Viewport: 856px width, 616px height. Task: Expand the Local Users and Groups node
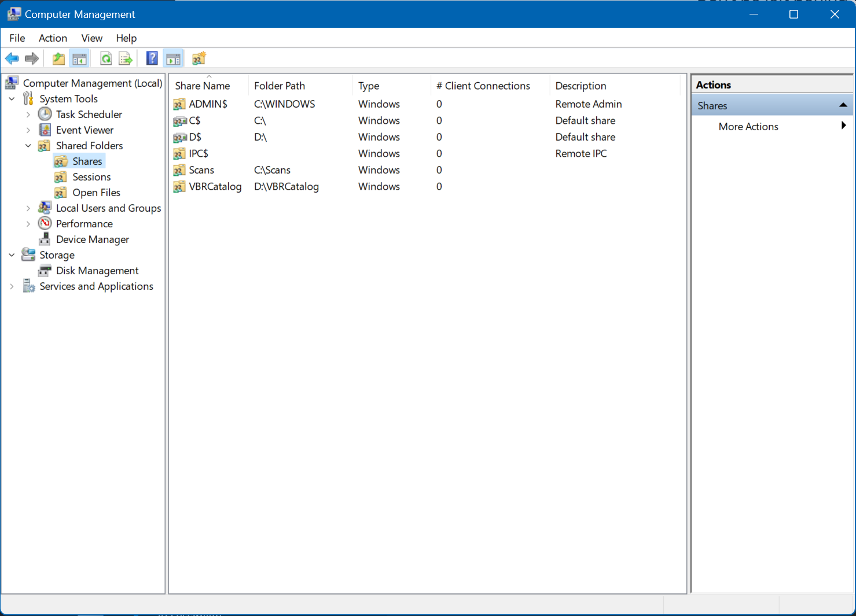pos(28,208)
